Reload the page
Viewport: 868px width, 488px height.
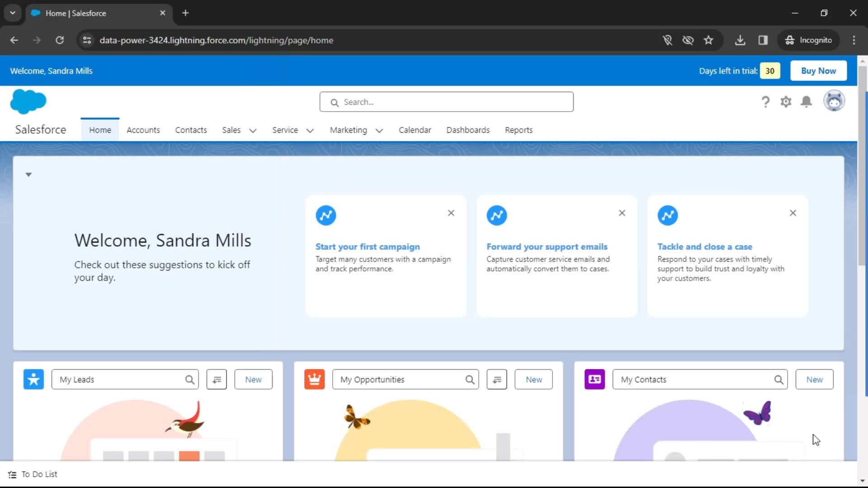(60, 40)
